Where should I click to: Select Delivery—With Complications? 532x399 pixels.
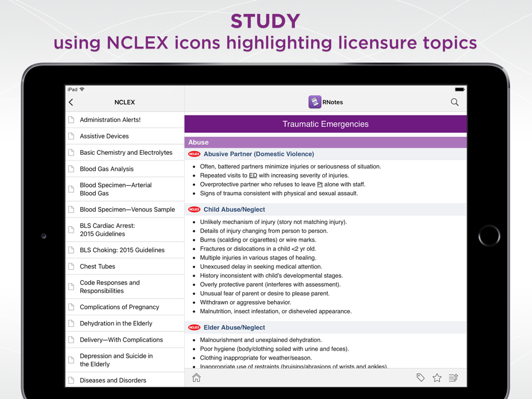(x=125, y=339)
